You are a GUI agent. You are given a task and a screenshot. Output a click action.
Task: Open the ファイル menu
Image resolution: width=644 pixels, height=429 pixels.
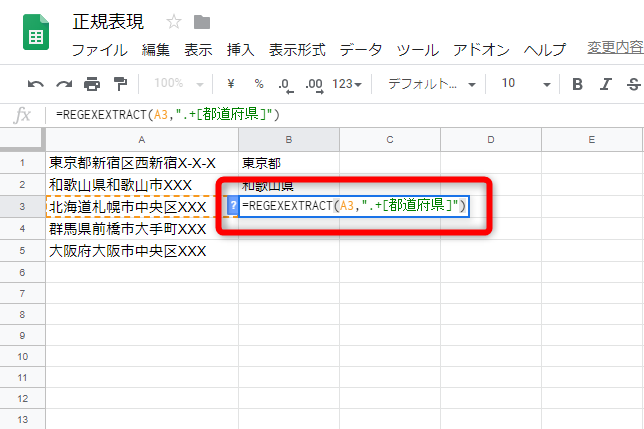pos(100,50)
